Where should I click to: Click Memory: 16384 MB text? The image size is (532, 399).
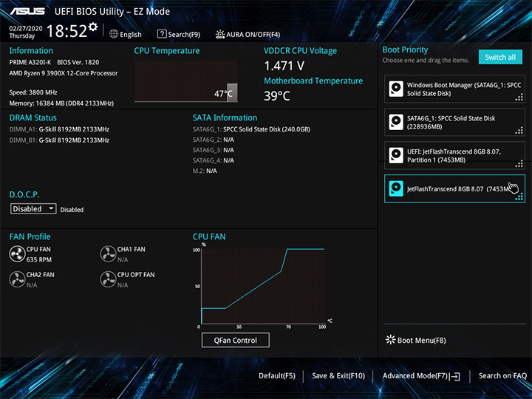(x=61, y=103)
